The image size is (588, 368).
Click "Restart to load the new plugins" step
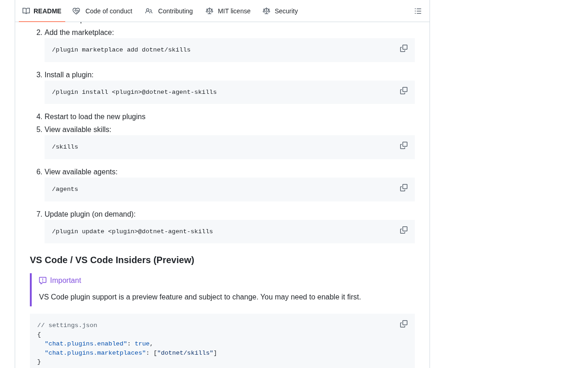point(95,117)
